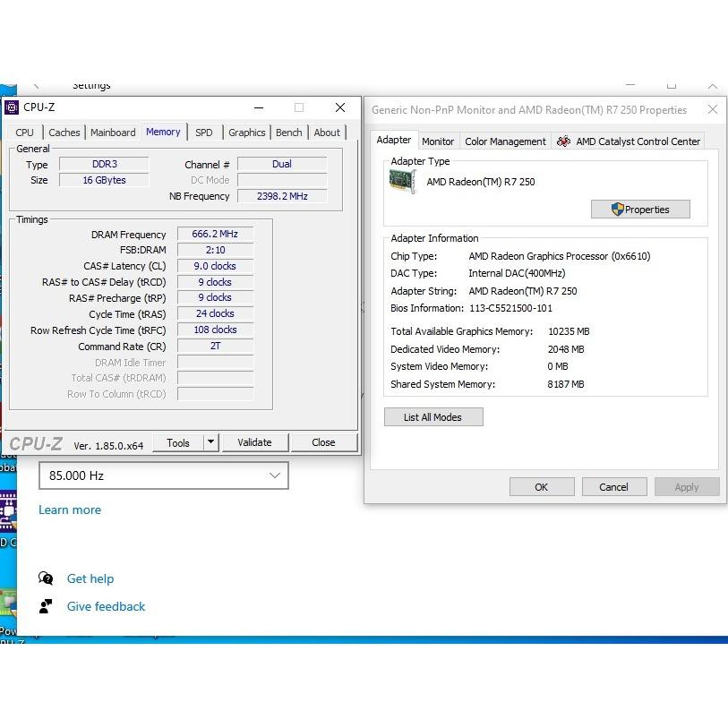Click the Get help chat icon

click(x=46, y=578)
